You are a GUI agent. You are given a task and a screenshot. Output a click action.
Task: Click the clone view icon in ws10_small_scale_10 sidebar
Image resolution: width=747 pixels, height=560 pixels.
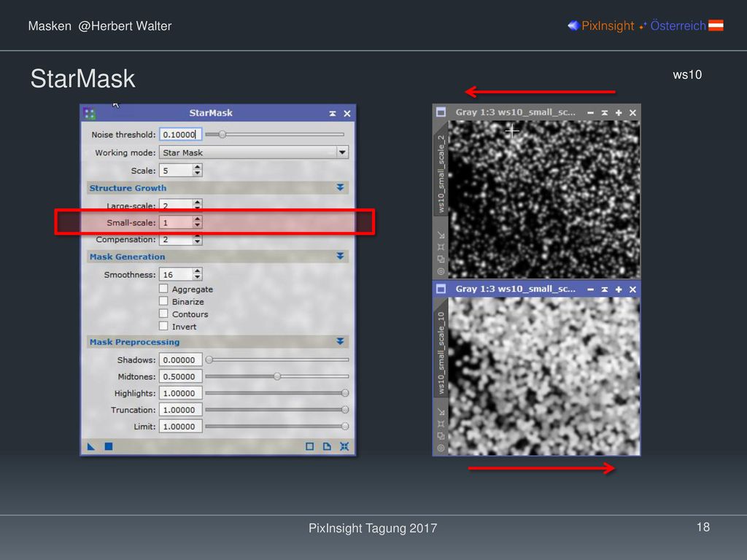pyautogui.click(x=441, y=436)
